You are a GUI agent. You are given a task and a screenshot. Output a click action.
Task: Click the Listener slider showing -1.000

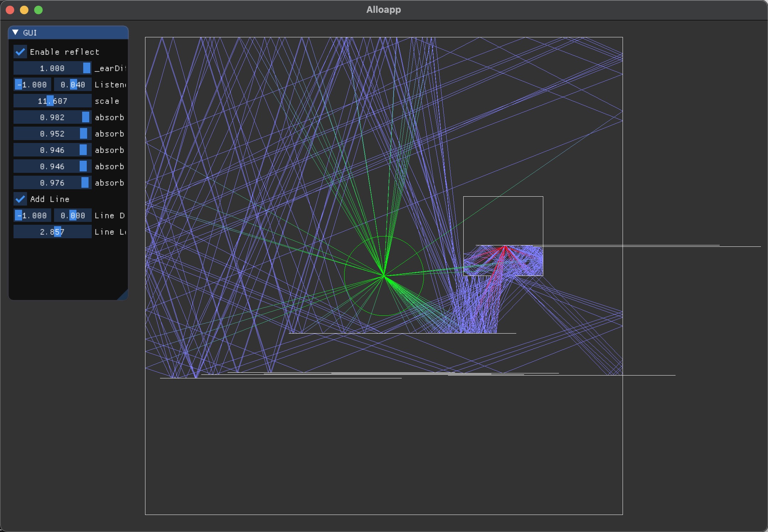point(31,84)
